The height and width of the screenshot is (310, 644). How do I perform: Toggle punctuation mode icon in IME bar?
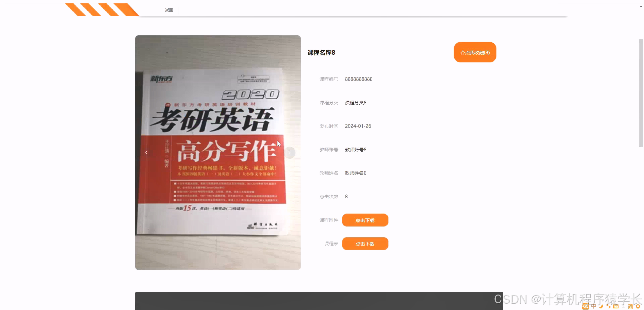(x=608, y=306)
